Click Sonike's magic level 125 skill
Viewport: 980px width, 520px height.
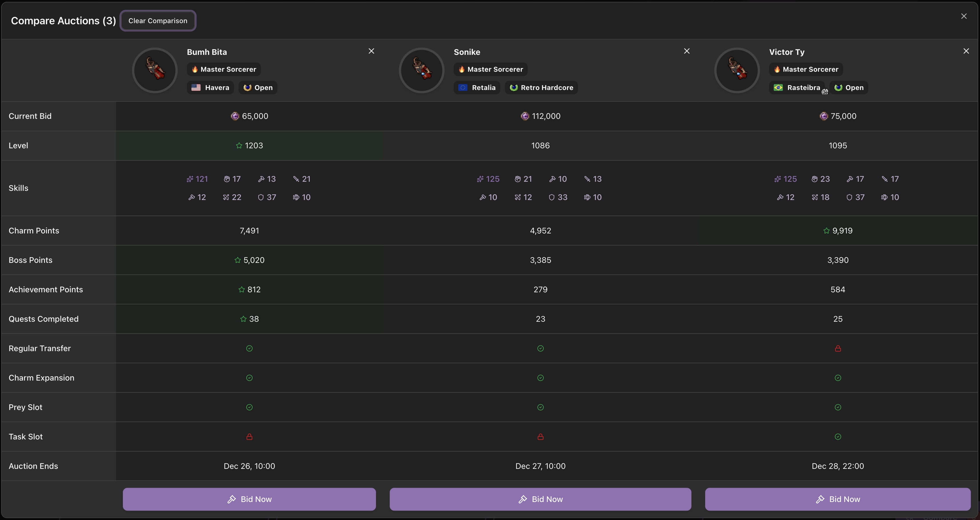point(488,179)
